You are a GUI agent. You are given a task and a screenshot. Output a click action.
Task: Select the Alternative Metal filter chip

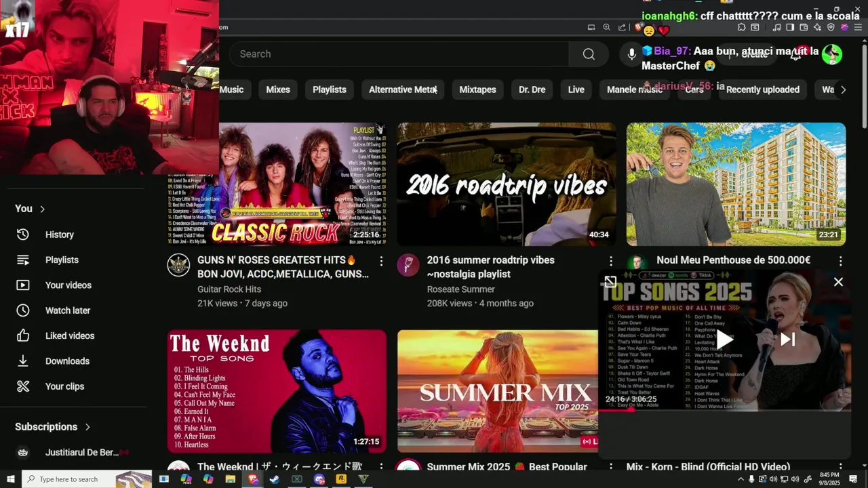pos(403,89)
